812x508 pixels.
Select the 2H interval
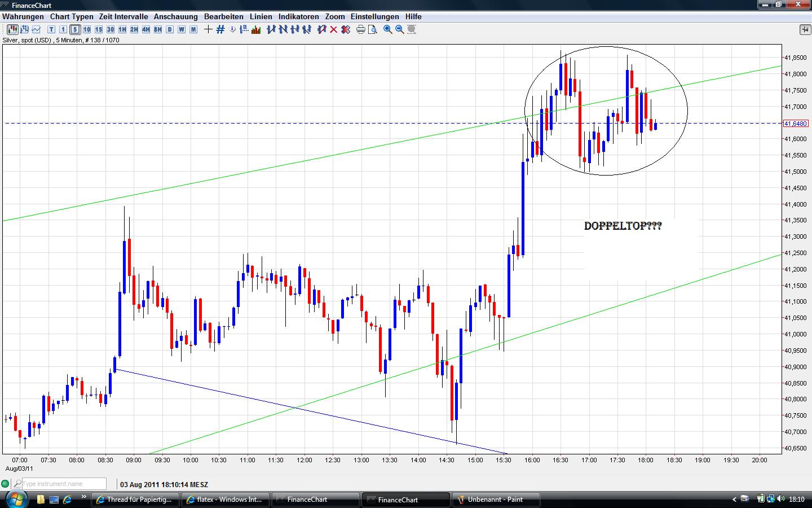134,29
